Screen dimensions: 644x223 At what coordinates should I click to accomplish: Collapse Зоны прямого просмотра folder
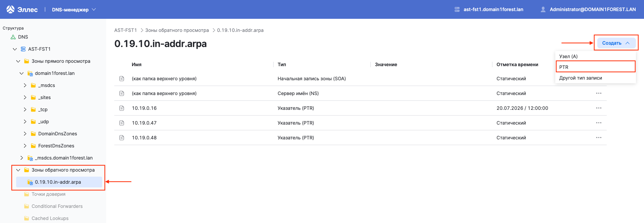(18, 61)
